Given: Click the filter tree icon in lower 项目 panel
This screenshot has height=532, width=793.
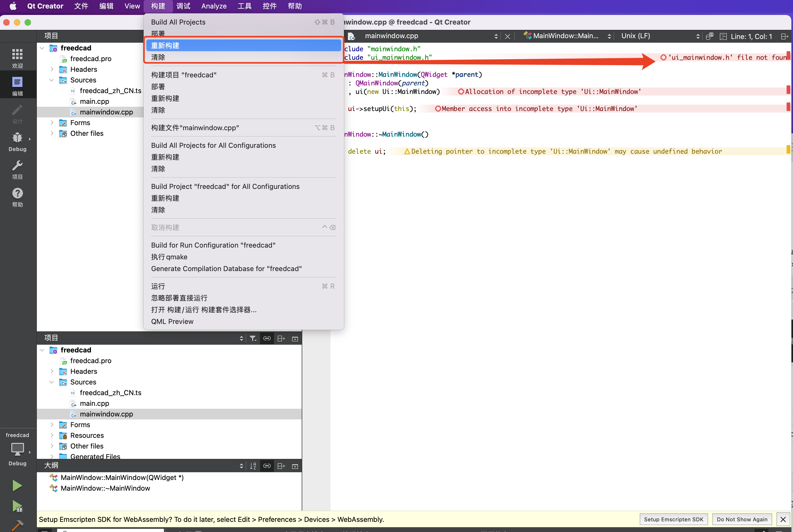Looking at the screenshot, I should (x=253, y=338).
